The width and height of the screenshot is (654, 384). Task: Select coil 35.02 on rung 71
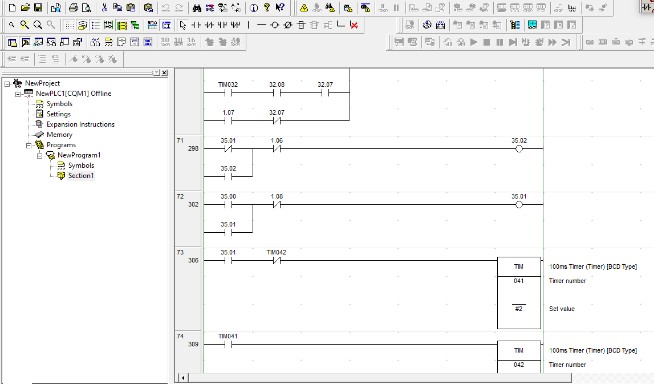519,148
